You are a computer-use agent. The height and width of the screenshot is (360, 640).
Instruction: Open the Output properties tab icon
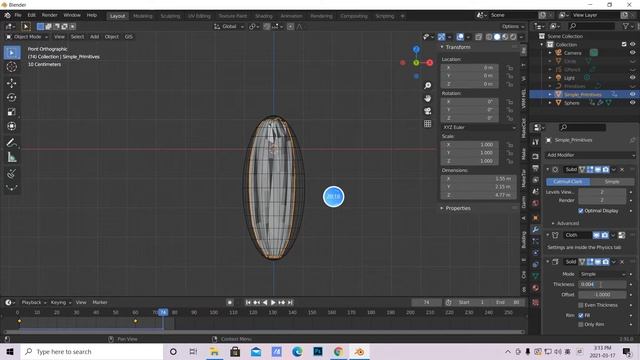point(536,168)
